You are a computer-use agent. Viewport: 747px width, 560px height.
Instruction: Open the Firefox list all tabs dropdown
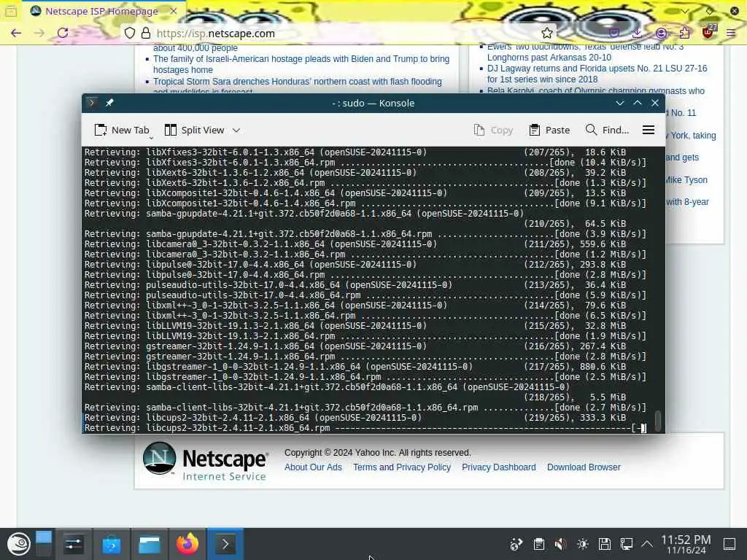click(x=684, y=11)
